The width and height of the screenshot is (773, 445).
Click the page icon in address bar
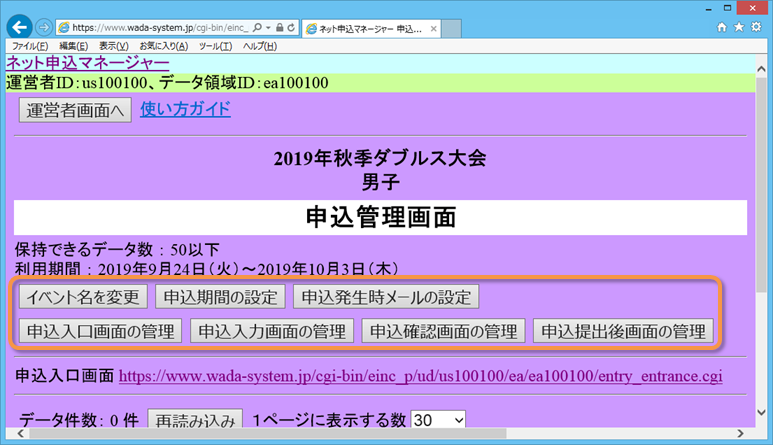tap(64, 28)
